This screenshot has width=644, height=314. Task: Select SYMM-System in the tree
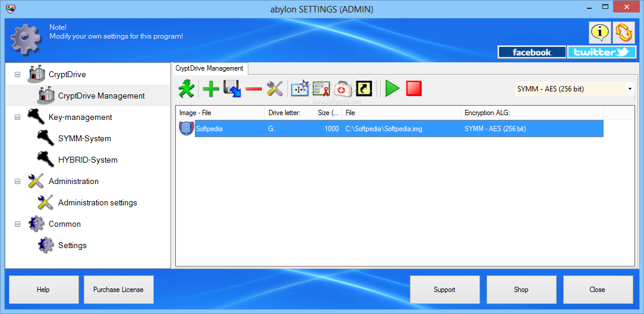[84, 138]
